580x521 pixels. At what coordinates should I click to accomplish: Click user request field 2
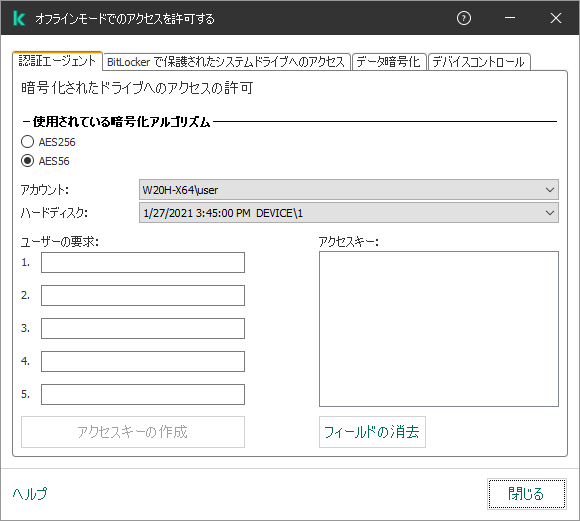pyautogui.click(x=143, y=295)
